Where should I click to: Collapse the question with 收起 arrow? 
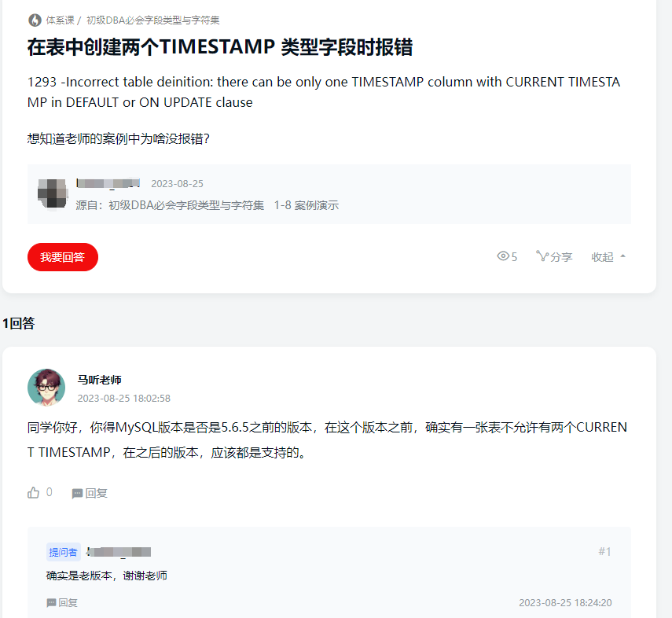pos(608,257)
